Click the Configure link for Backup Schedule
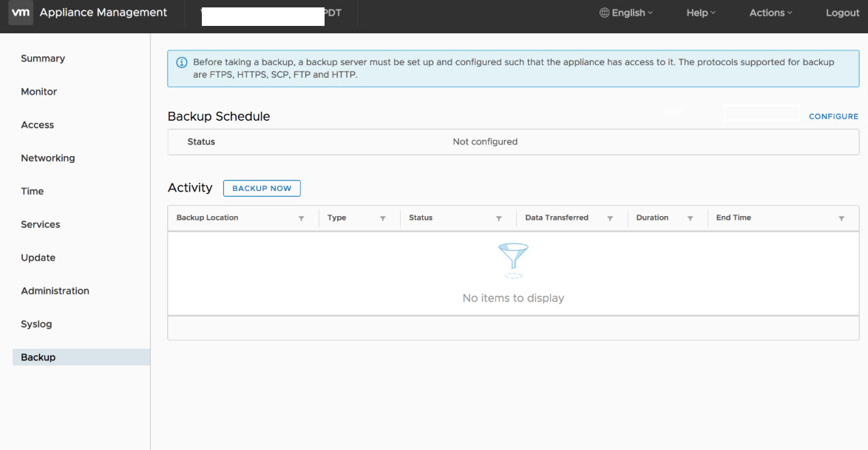 coord(833,116)
